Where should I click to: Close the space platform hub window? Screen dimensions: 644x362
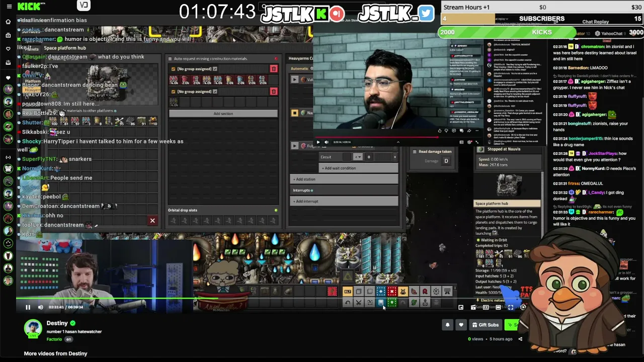click(x=152, y=220)
